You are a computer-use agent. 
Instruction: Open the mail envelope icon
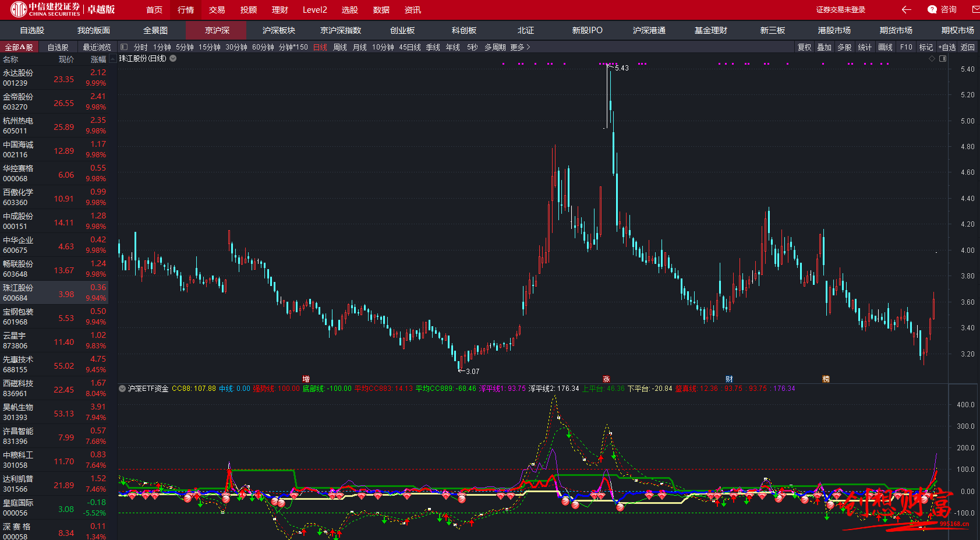point(976,9)
